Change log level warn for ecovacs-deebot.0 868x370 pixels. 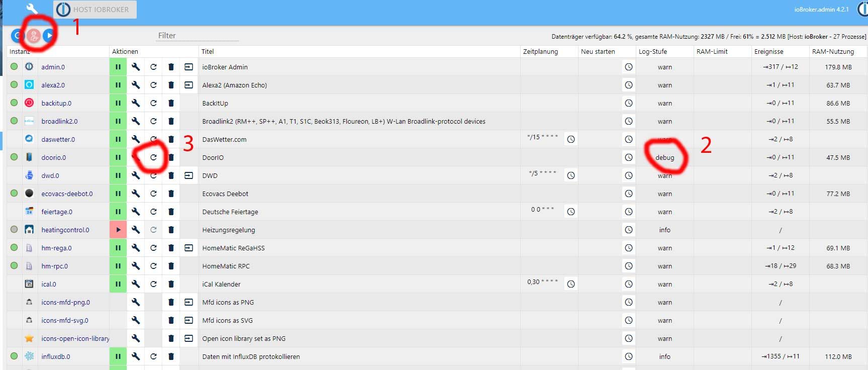[664, 194]
